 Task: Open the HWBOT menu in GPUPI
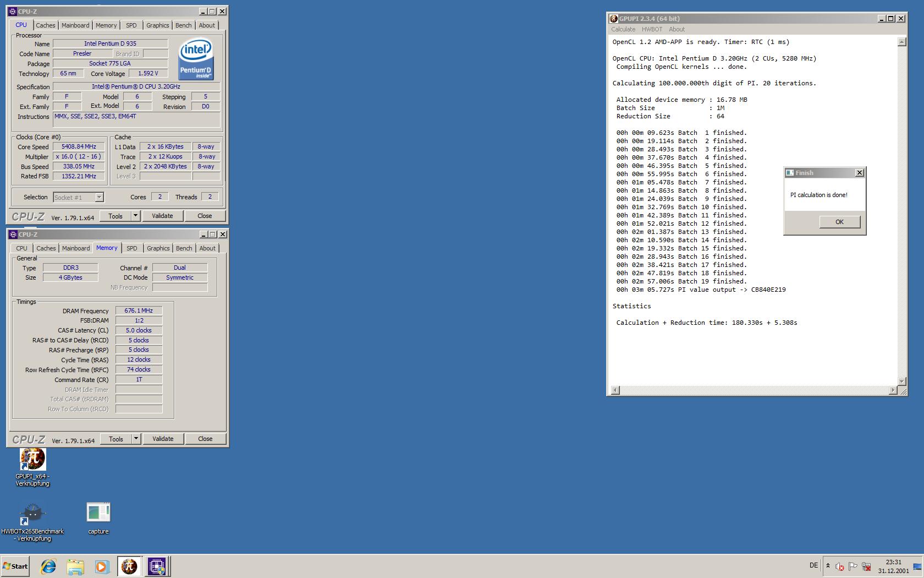(652, 29)
